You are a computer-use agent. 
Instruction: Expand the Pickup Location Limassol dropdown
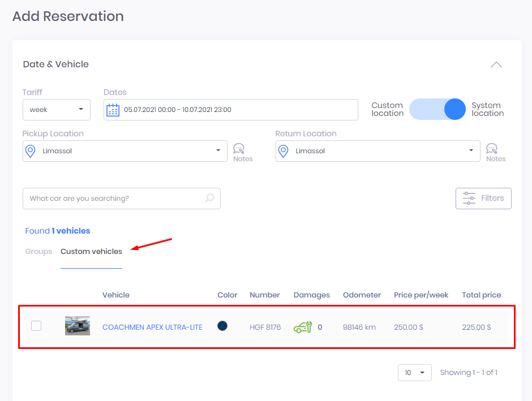pos(125,151)
